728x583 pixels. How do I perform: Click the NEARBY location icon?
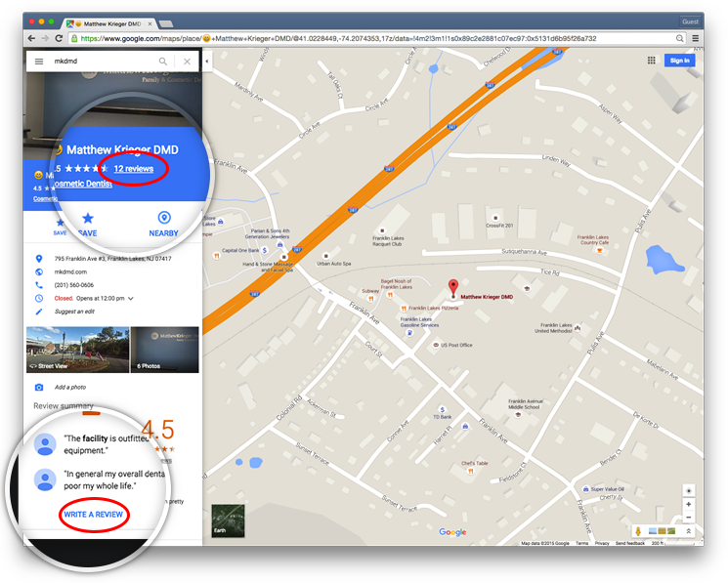pos(164,217)
